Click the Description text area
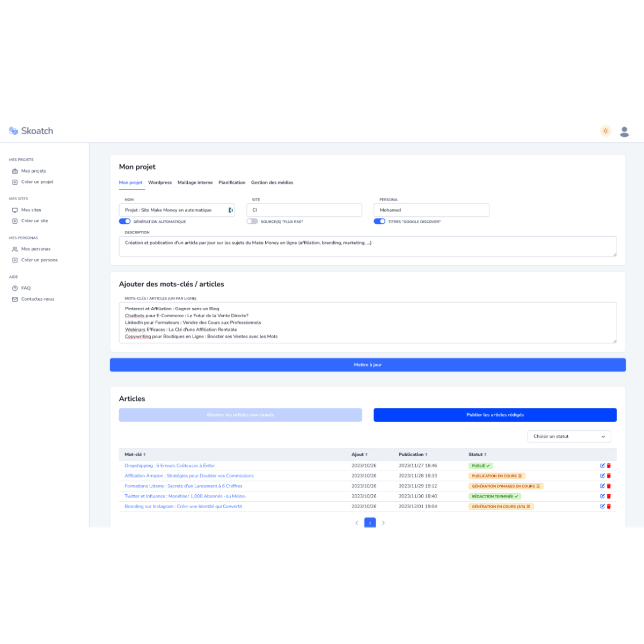 coord(368,246)
